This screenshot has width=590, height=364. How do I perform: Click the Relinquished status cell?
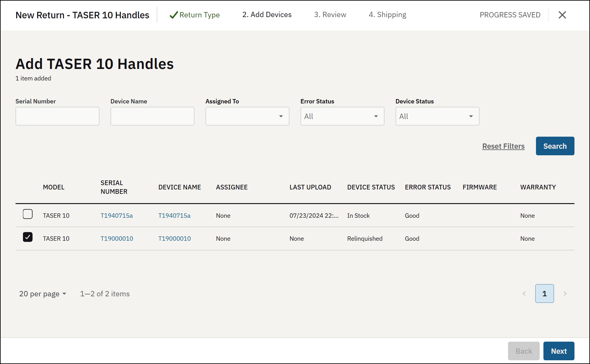coord(365,239)
